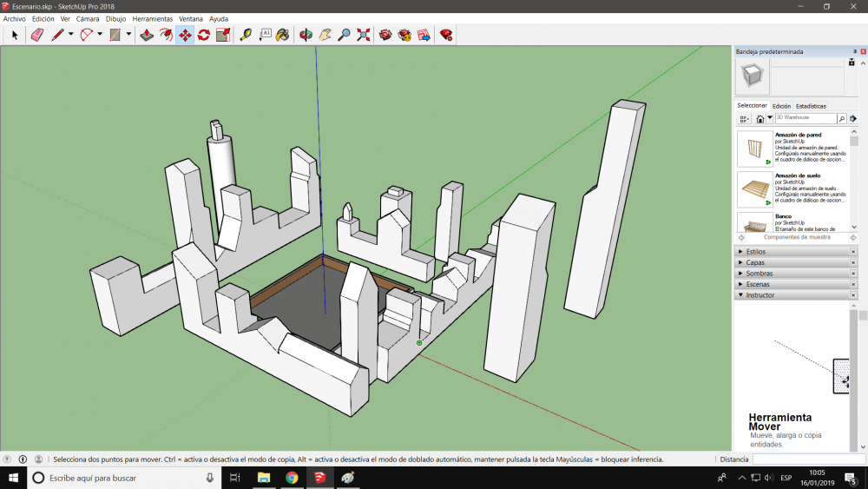Expand the Capas panel
This screenshot has width=868, height=489.
pos(755,262)
